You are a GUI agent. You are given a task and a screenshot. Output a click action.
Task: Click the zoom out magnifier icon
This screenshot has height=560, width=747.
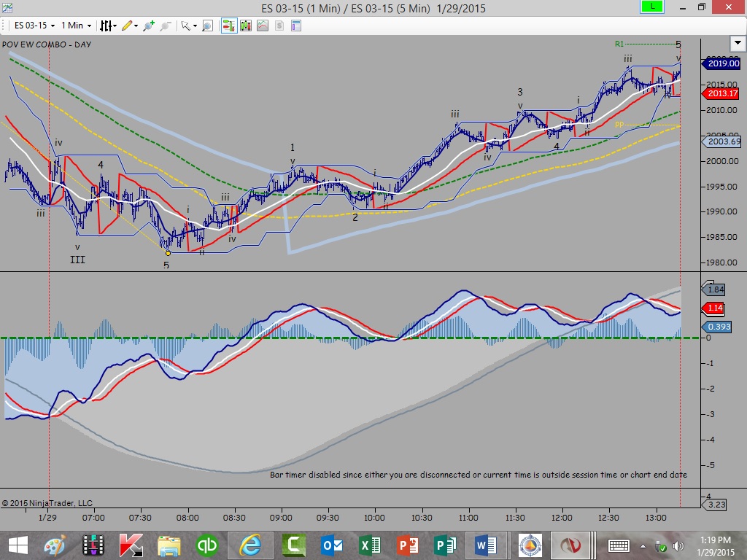tap(166, 26)
